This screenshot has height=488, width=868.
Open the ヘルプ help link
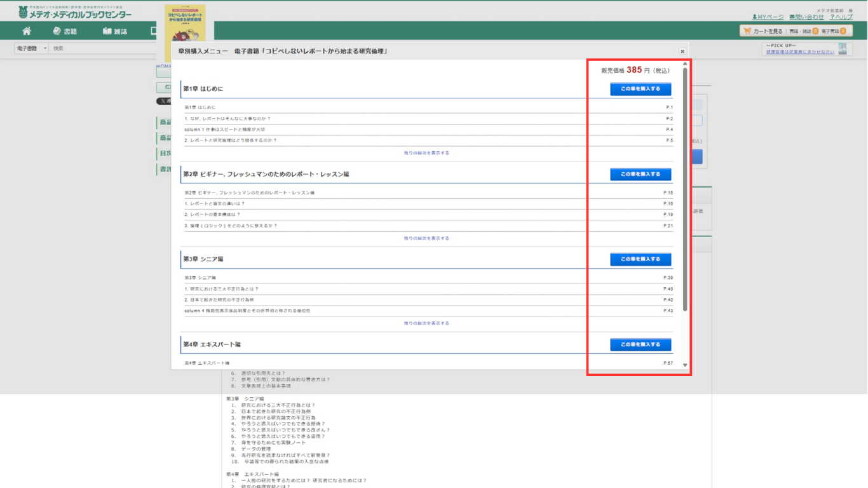click(x=841, y=17)
